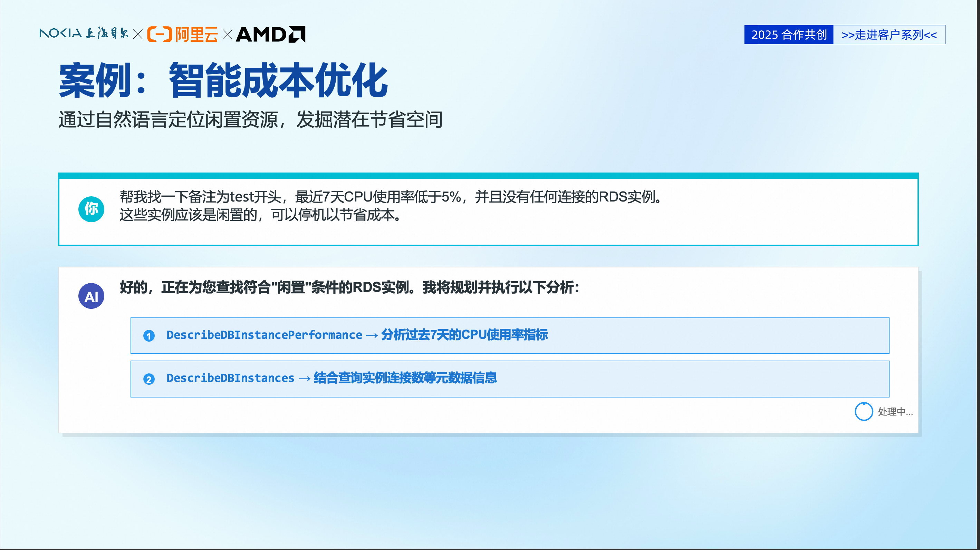Click the teal '你' user avatar
Viewport: 980px width, 550px height.
91,209
